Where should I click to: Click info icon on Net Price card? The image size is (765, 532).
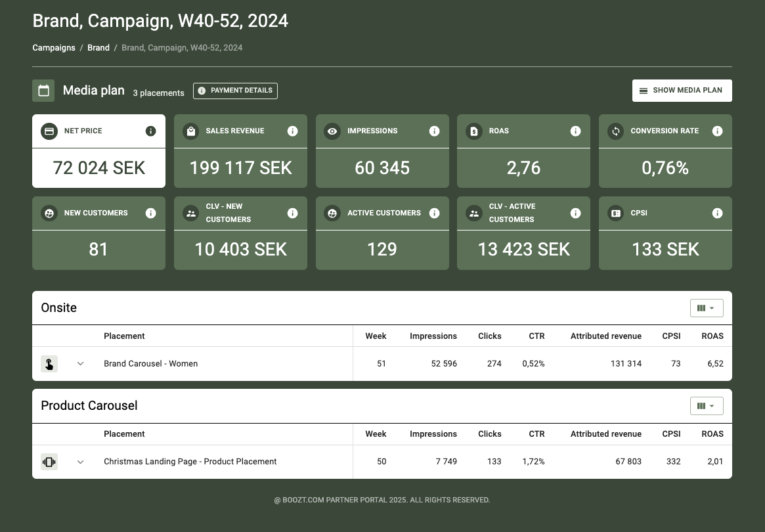pos(150,131)
